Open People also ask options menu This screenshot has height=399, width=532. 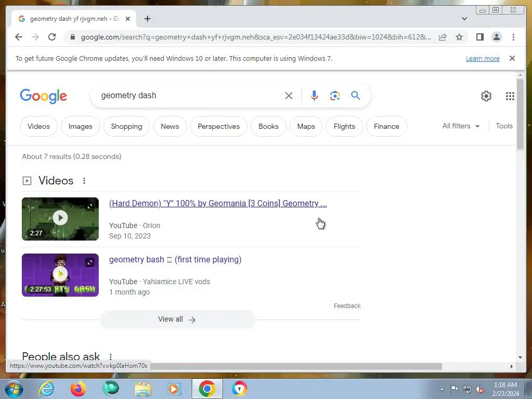(x=111, y=356)
